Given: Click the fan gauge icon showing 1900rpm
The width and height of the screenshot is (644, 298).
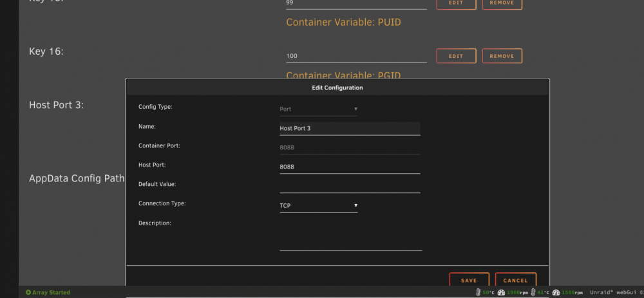Looking at the screenshot, I should 501,292.
